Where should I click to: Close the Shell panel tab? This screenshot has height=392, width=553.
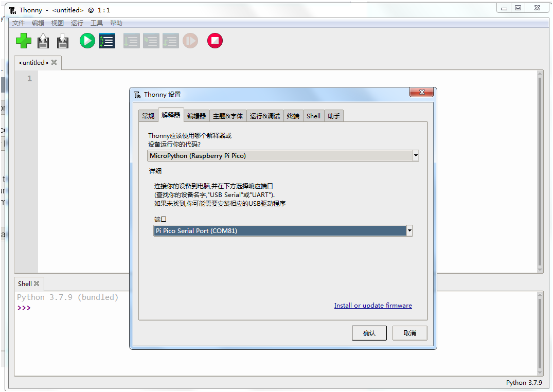pos(37,283)
